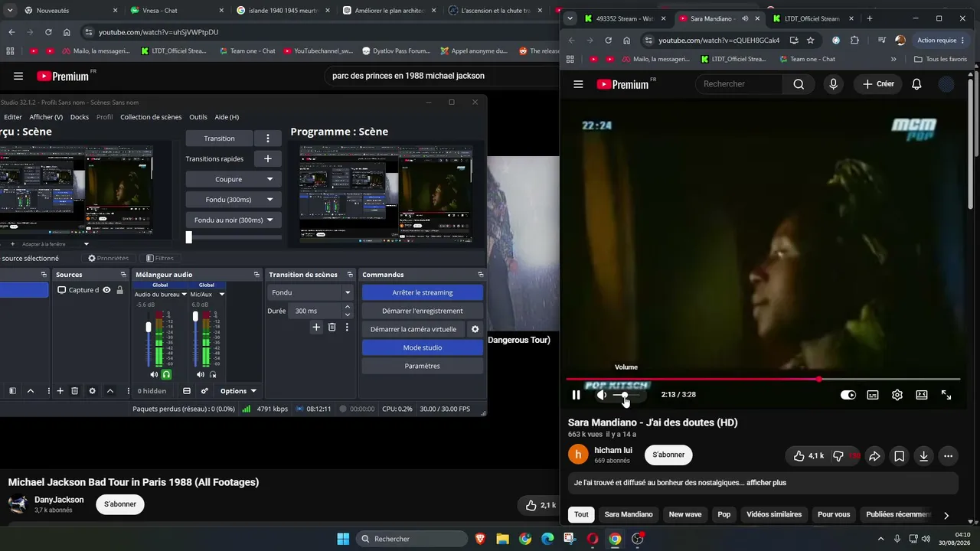
Task: Focus the 'Rechercher' YouTube search box
Action: pos(739,84)
